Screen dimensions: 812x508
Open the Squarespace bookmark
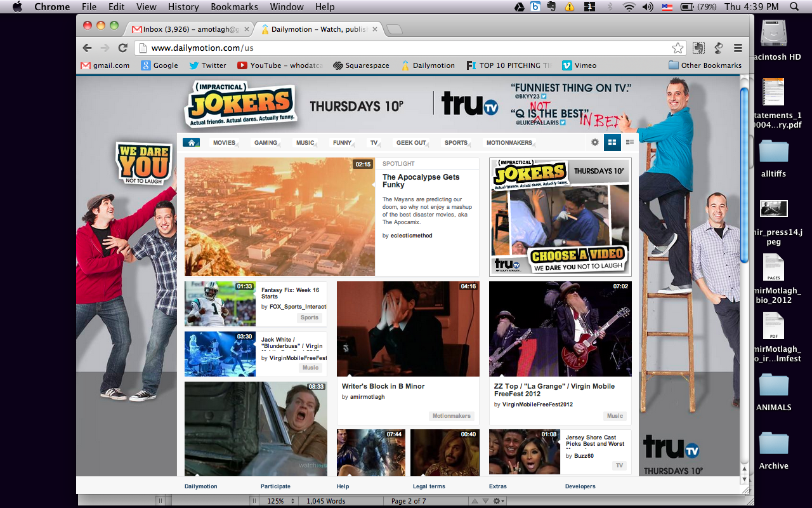pyautogui.click(x=361, y=65)
